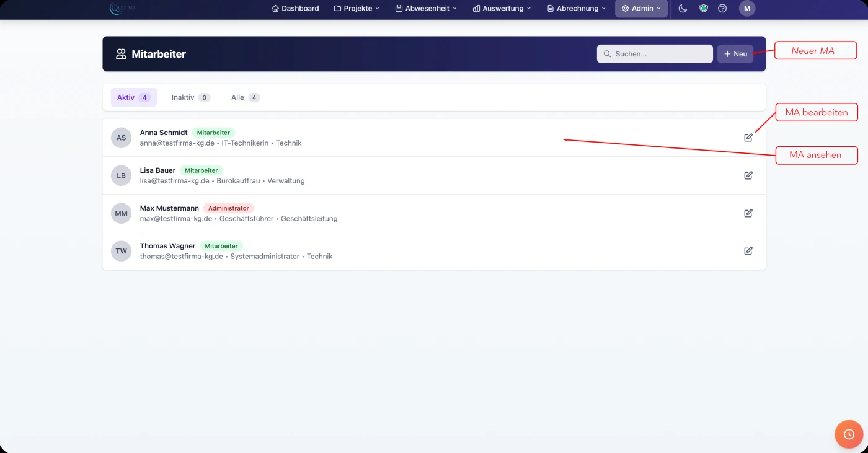Viewport: 868px width, 453px height.
Task: Edit Anna Schmidt via pencil icon
Action: coord(748,138)
